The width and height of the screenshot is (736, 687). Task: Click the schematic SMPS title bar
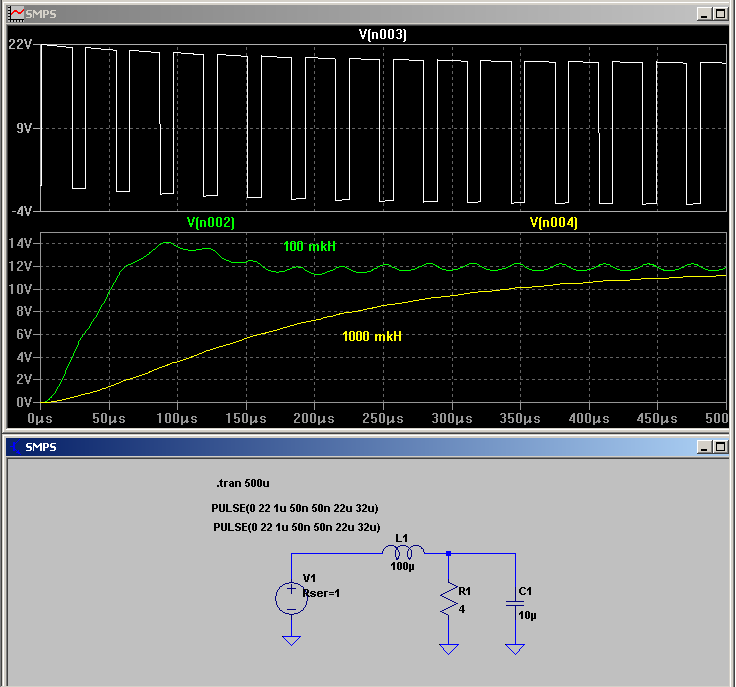(x=368, y=447)
